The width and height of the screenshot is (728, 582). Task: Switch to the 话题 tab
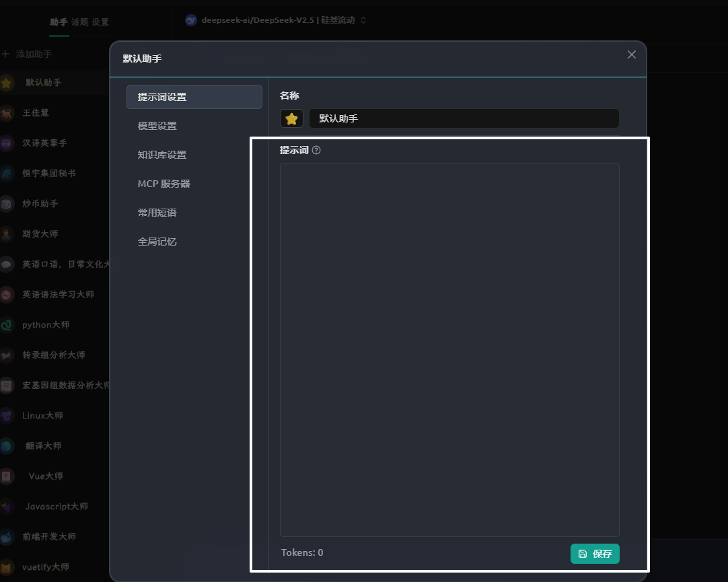[x=79, y=22]
